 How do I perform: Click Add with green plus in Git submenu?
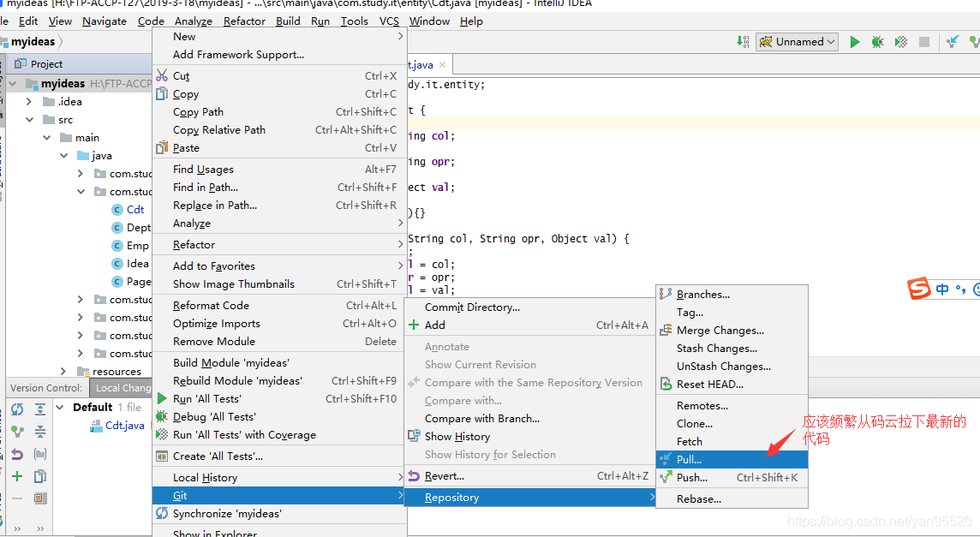click(x=530, y=325)
